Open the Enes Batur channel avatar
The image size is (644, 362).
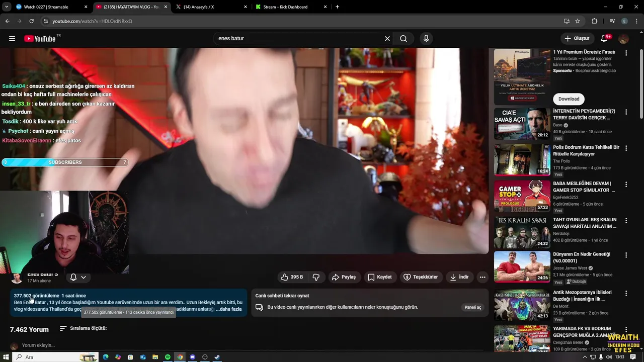pyautogui.click(x=17, y=278)
